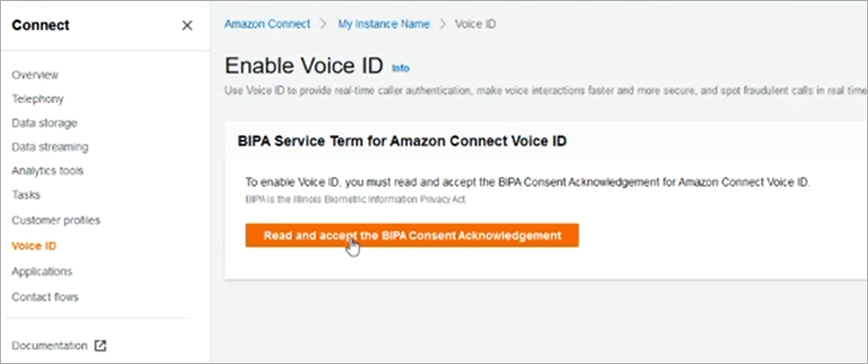
Task: Click the first breadcrumb chevron separator
Action: tap(324, 24)
